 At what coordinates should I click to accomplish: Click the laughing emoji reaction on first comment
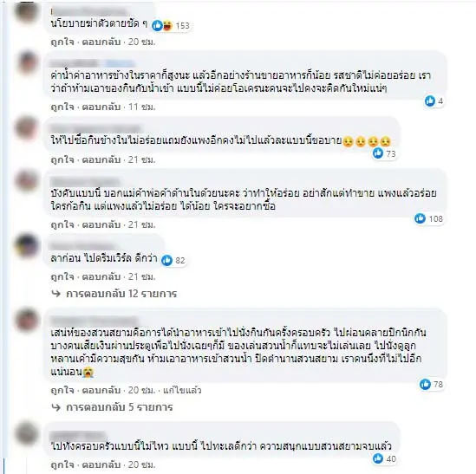click(x=167, y=25)
